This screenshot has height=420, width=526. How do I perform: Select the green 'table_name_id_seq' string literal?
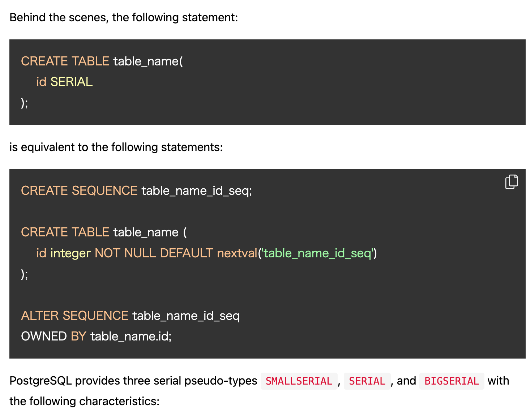[x=319, y=253]
